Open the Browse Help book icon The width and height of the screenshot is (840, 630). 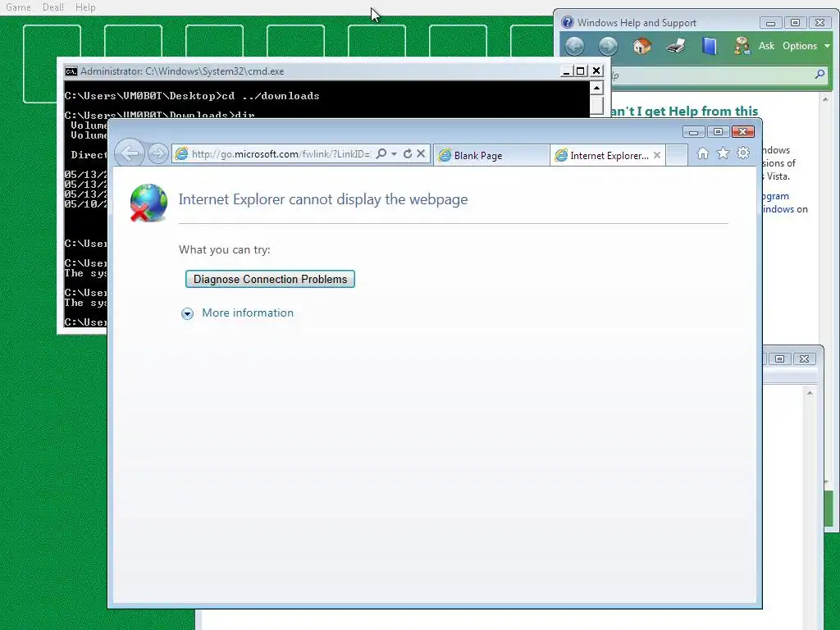click(x=710, y=46)
